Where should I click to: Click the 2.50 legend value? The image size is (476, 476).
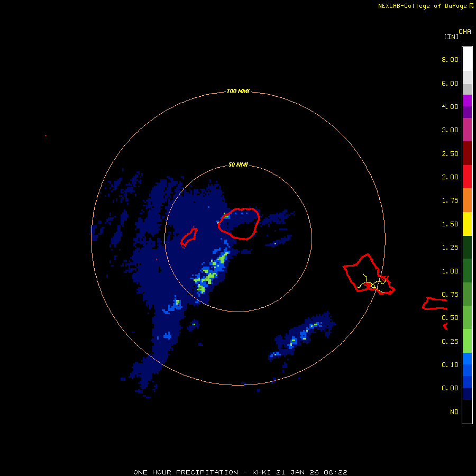pyautogui.click(x=450, y=153)
